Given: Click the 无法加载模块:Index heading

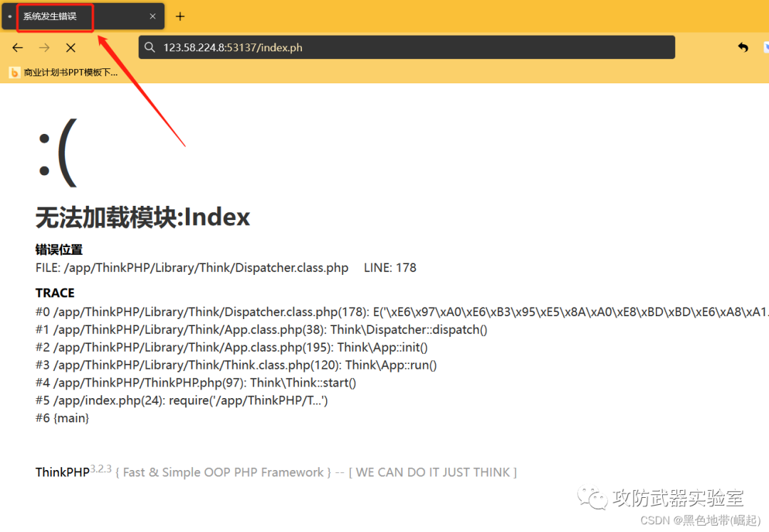Looking at the screenshot, I should [x=142, y=217].
